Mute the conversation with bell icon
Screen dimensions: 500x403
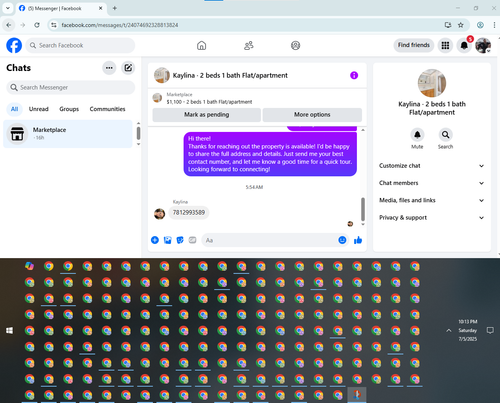417,135
